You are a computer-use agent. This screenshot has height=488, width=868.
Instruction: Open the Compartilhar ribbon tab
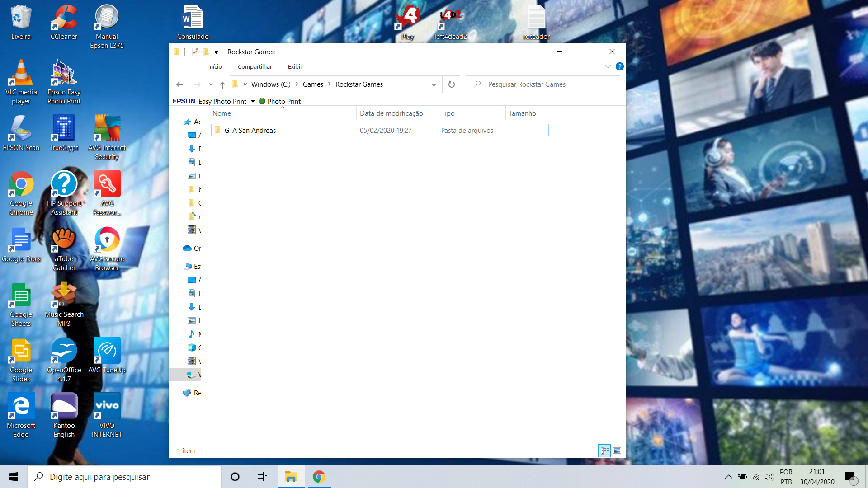tap(255, 66)
